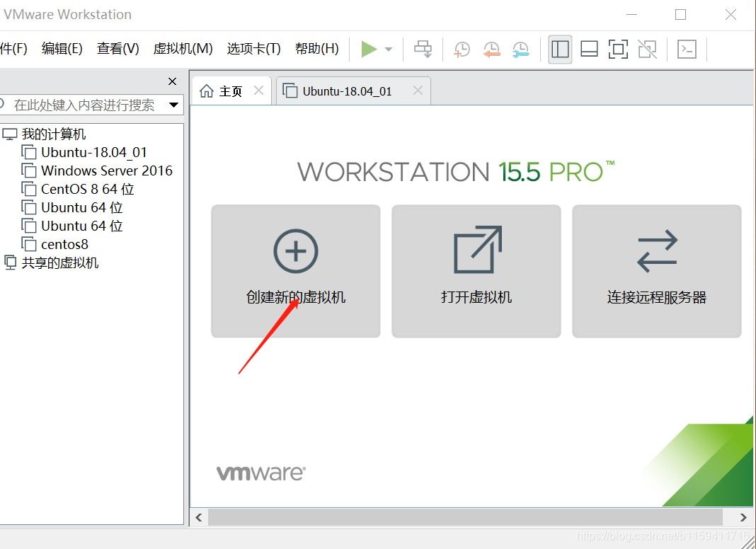The width and height of the screenshot is (756, 549).
Task: Click the shared VMs icon beside 共享的虚拟机
Action: [x=10, y=262]
